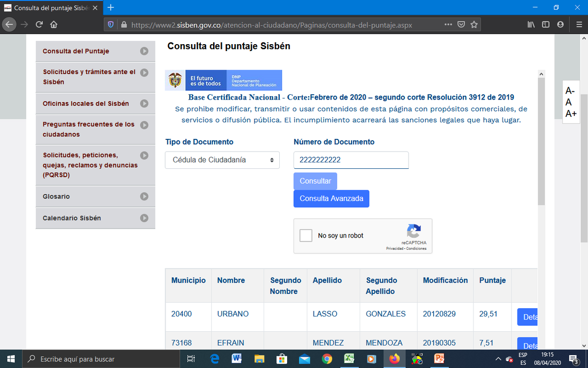The image size is (588, 368).
Task: Open the Firefox account icon
Action: click(x=560, y=25)
